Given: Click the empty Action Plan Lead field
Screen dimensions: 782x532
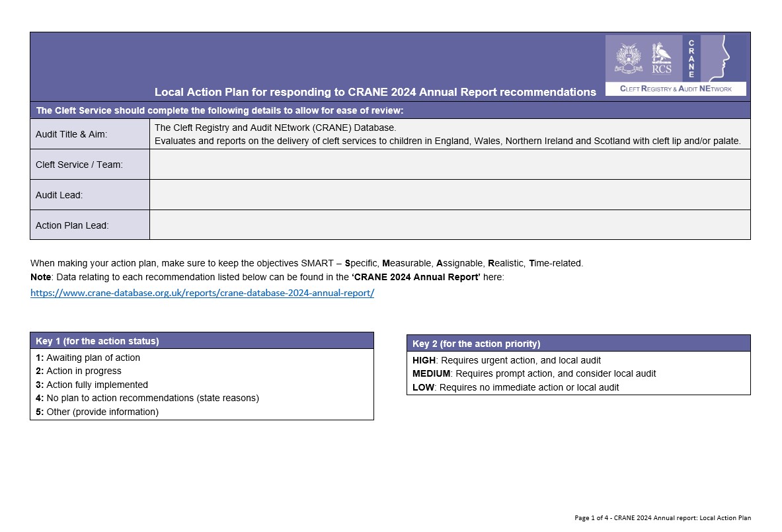Looking at the screenshot, I should 450,225.
